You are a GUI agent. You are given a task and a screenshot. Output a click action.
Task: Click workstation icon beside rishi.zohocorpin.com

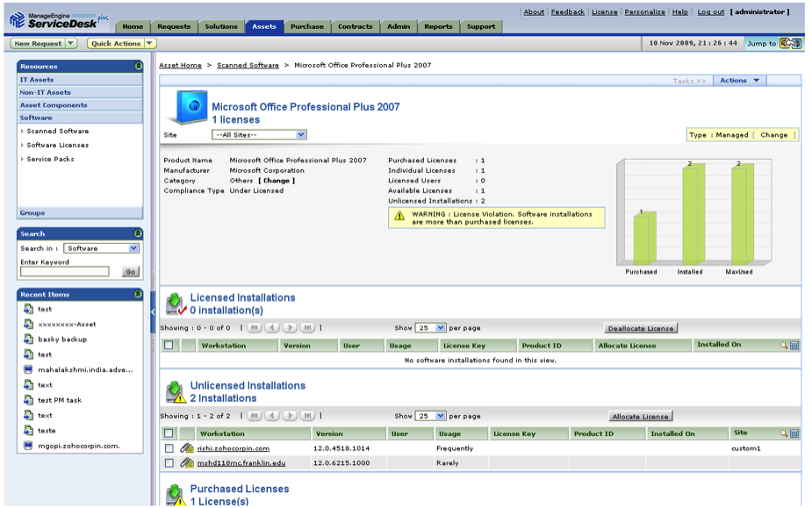(x=186, y=448)
